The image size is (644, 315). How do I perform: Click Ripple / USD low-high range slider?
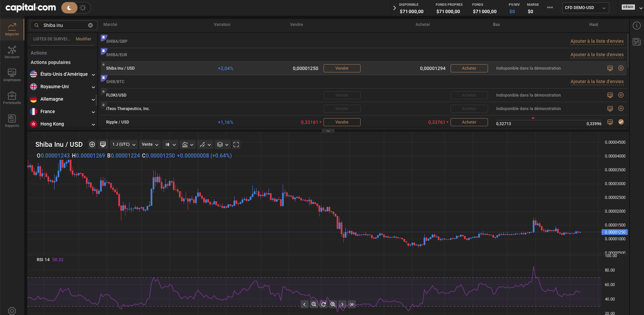549,119
